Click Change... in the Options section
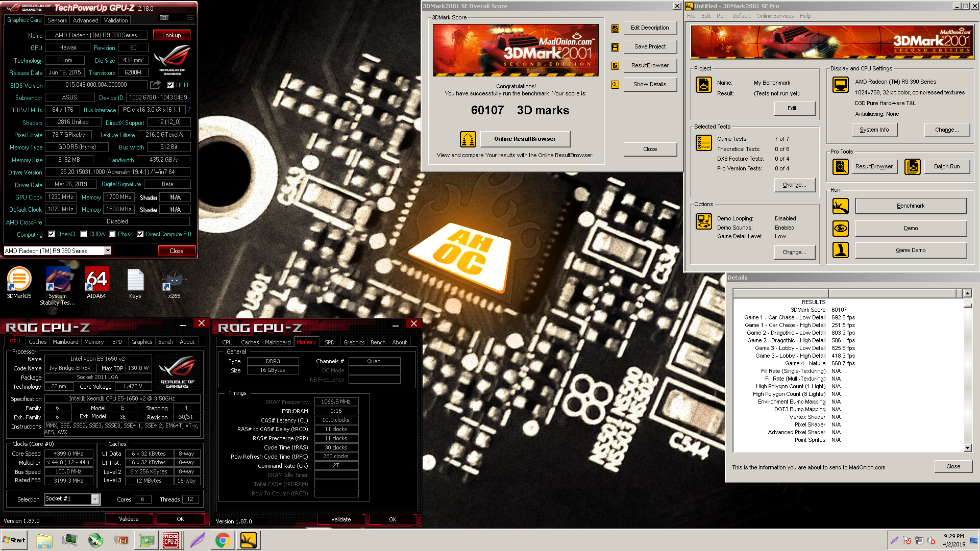Image resolution: width=980 pixels, height=551 pixels. (794, 252)
